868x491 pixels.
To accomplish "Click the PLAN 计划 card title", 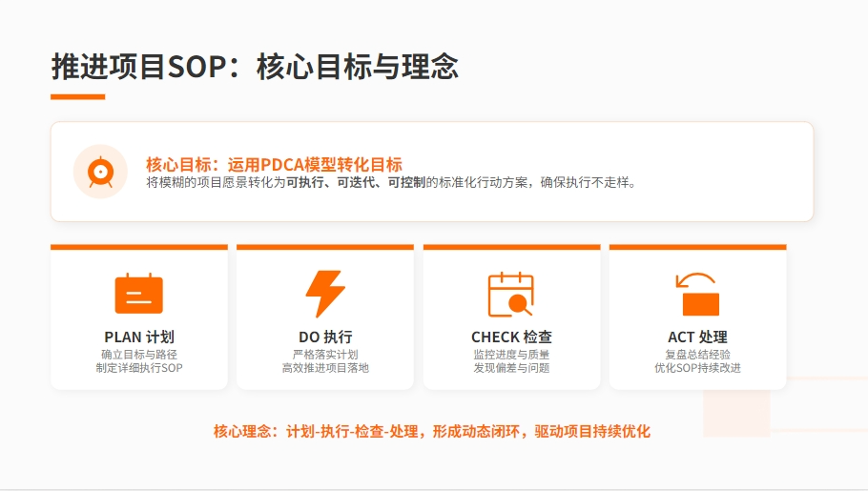I will [139, 337].
